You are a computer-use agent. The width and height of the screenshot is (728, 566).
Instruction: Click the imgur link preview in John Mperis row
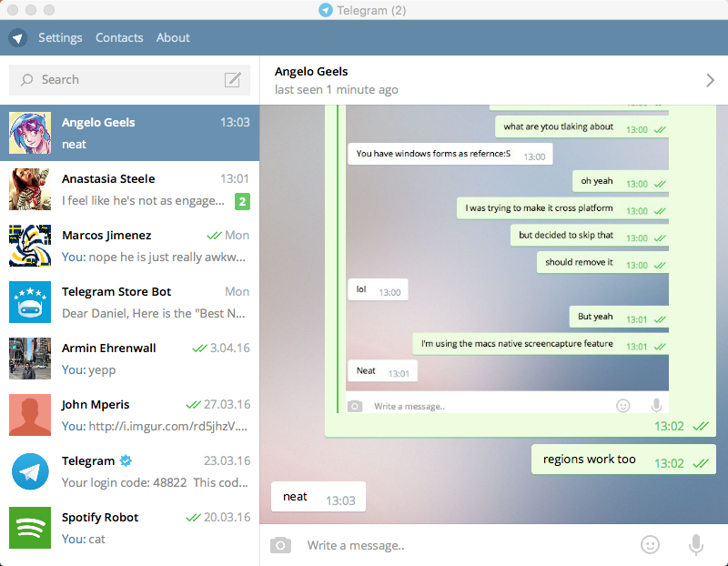coord(168,426)
